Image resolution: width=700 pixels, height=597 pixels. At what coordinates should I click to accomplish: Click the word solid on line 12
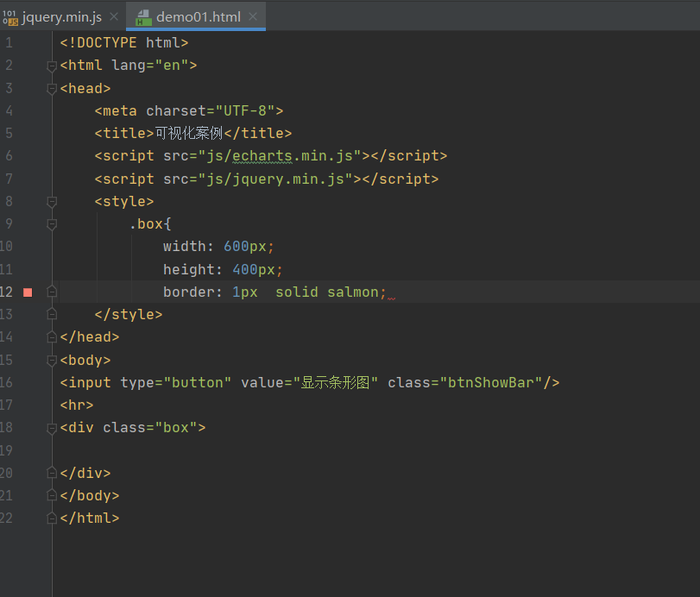coord(296,292)
